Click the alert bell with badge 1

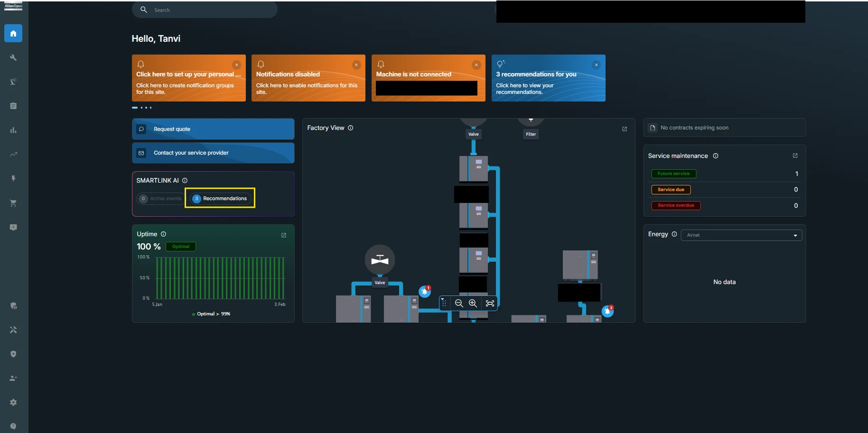pos(425,291)
